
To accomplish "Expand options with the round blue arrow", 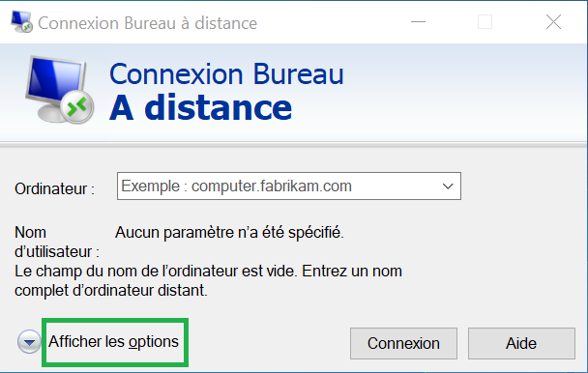I will pyautogui.click(x=29, y=341).
